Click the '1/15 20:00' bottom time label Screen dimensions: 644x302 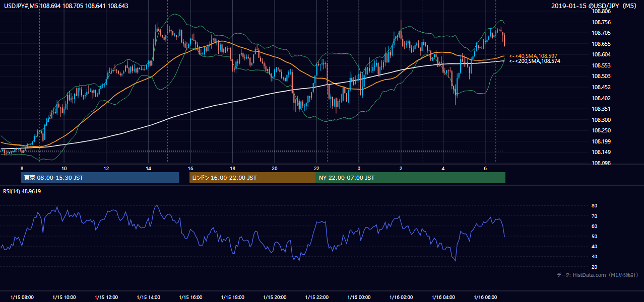tap(275, 297)
